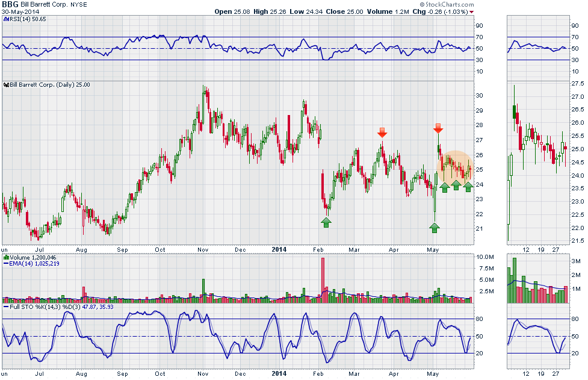Click the 'Bill Barrett Corp. (Daily) 25.00' legend label
Image resolution: width=588 pixels, height=380 pixels.
click(50, 85)
